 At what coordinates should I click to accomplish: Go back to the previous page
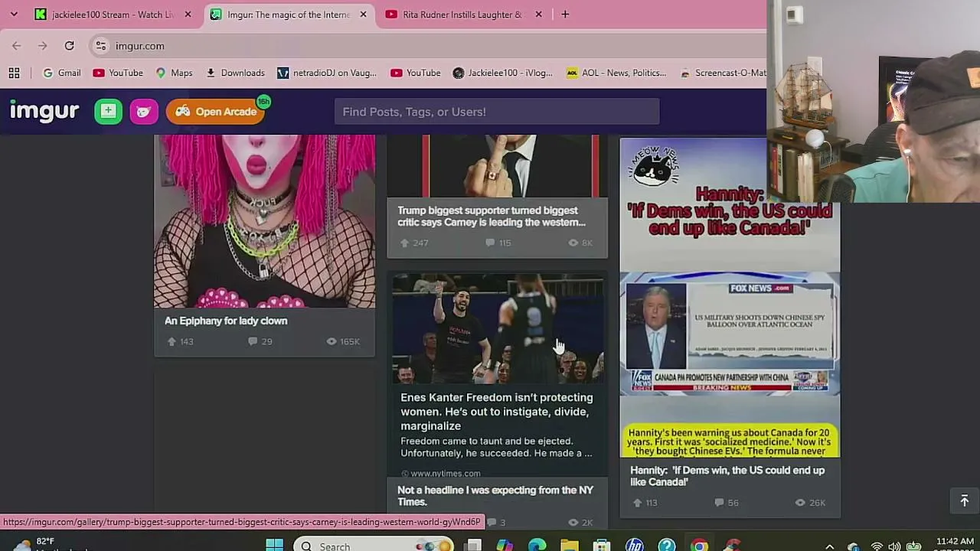click(17, 46)
